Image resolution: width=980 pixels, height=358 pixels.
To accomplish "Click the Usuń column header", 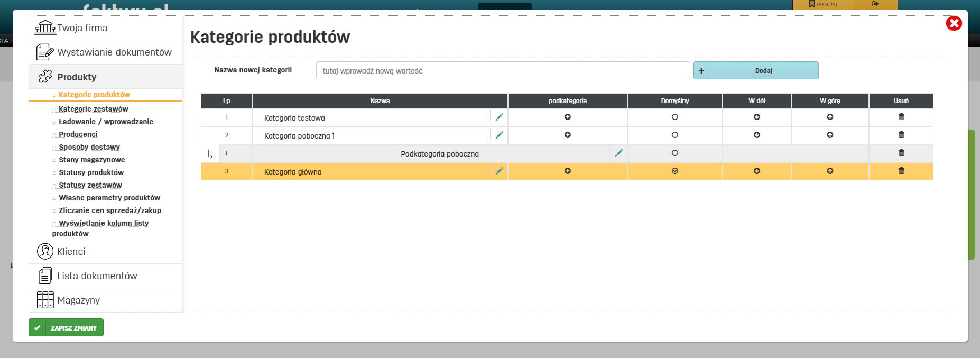I will click(901, 100).
